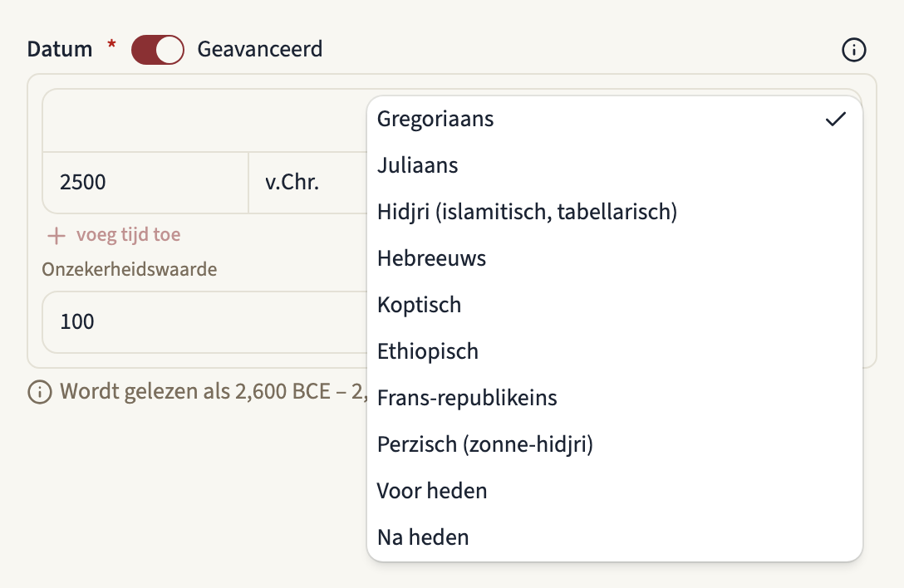Select the Ethiopisch calendar
The image size is (904, 588).
coord(615,351)
